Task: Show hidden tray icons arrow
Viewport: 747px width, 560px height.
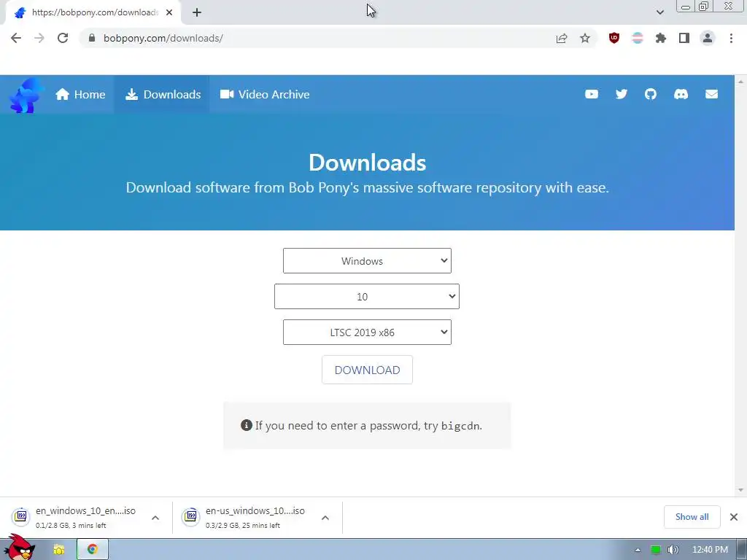Action: point(638,550)
